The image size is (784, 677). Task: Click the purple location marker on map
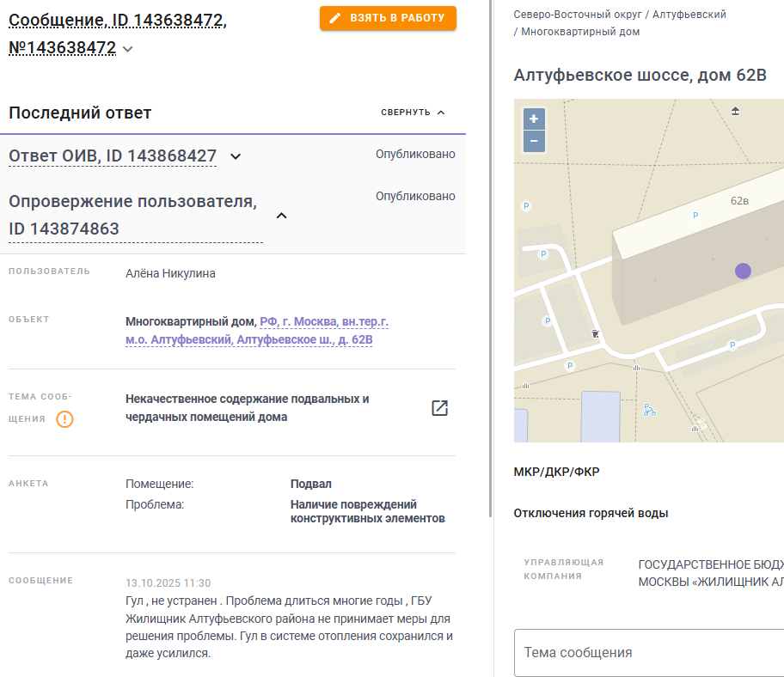pos(743,271)
